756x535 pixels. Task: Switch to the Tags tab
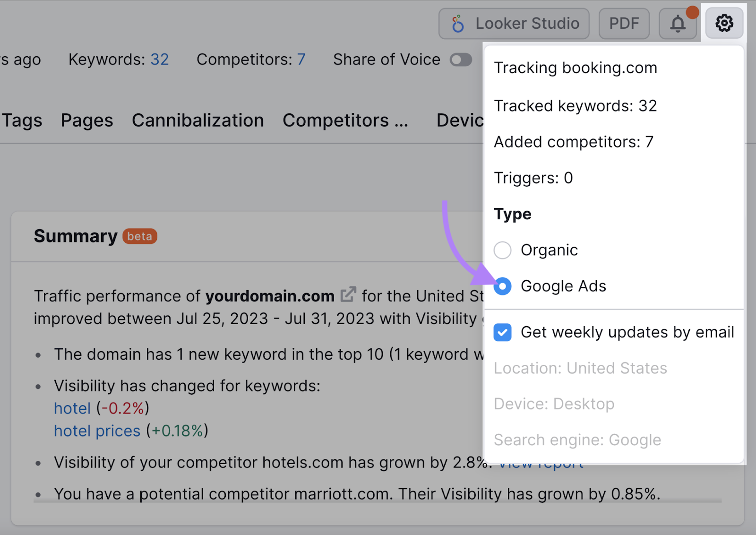[21, 121]
